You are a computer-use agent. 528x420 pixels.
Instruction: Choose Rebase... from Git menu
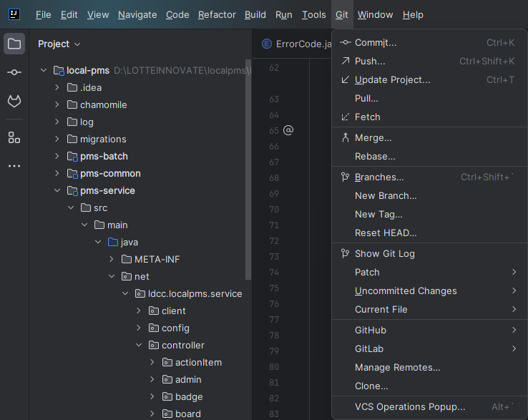(x=429, y=156)
